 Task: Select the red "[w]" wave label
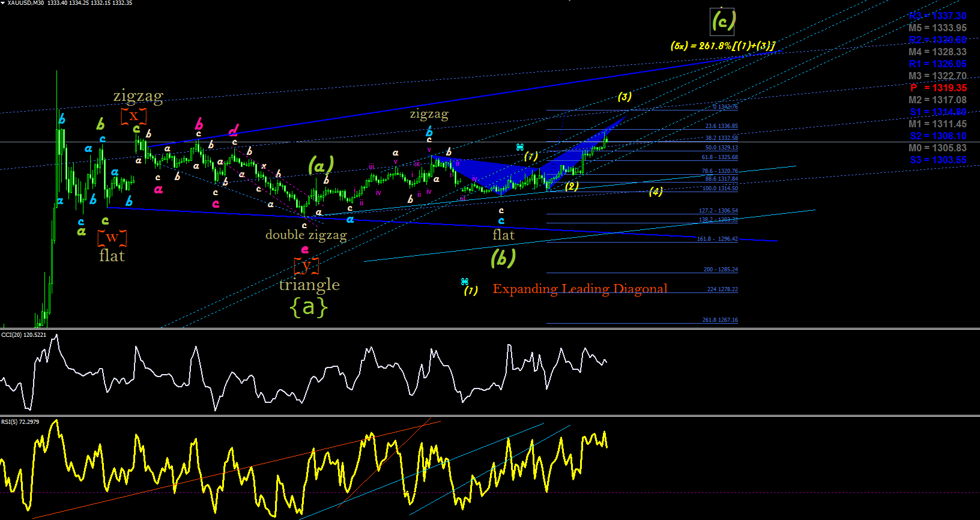[x=112, y=238]
